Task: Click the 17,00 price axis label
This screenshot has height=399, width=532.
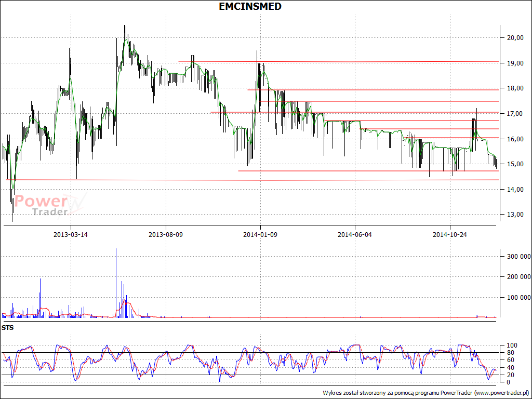Action: tap(515, 114)
